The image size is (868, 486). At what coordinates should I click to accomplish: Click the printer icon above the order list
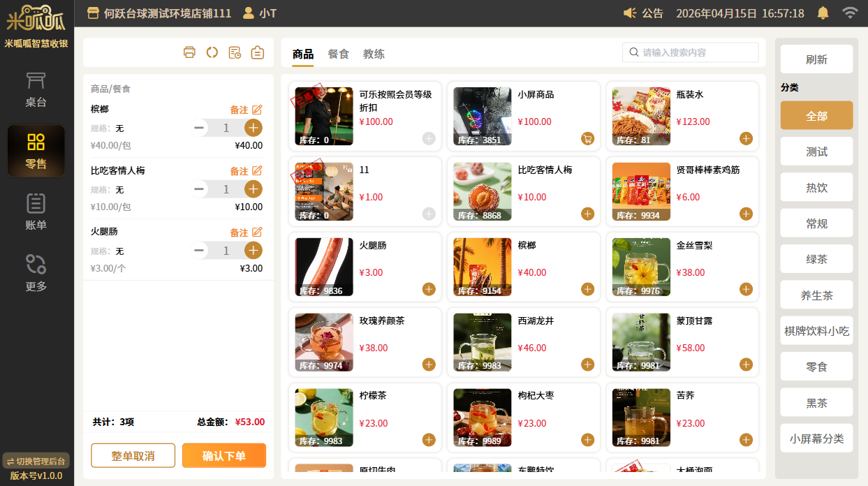point(189,52)
